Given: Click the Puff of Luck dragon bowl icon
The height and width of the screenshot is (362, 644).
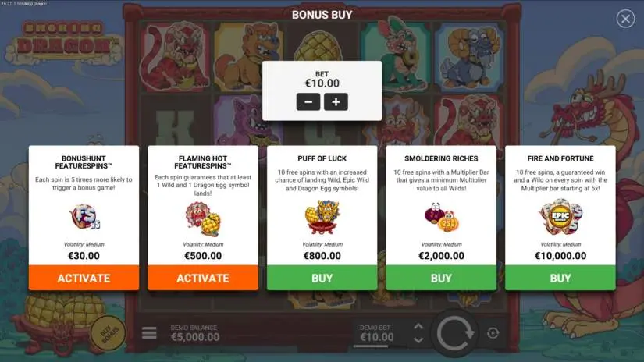Looking at the screenshot, I should coord(322,217).
